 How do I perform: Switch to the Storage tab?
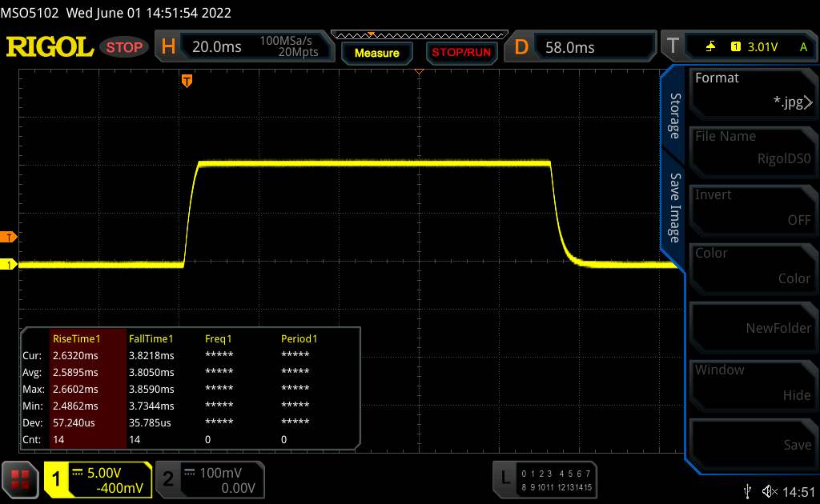coord(674,117)
